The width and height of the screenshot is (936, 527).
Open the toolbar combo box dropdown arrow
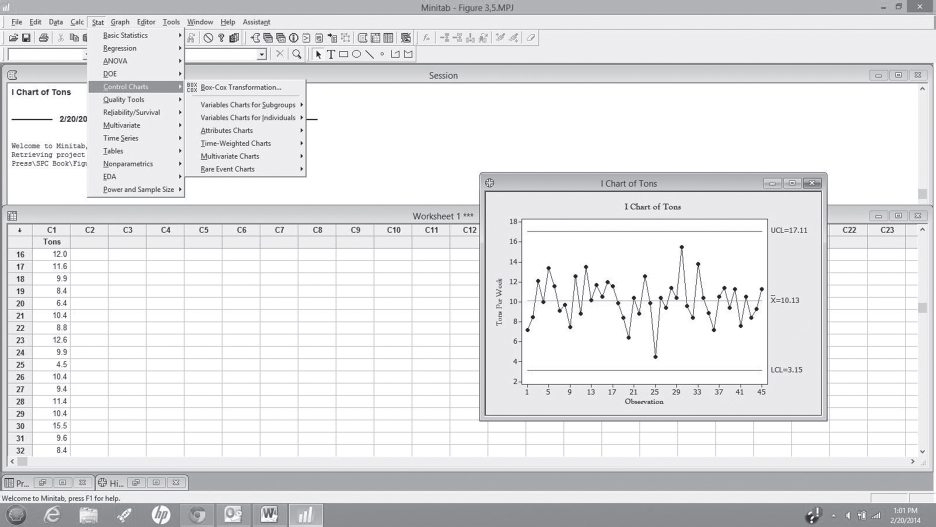(x=261, y=54)
